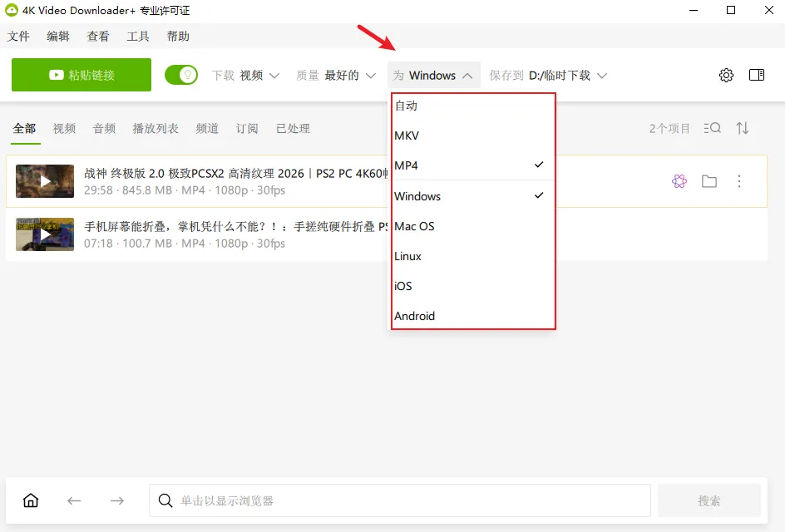Click the browser back arrow

click(x=74, y=500)
